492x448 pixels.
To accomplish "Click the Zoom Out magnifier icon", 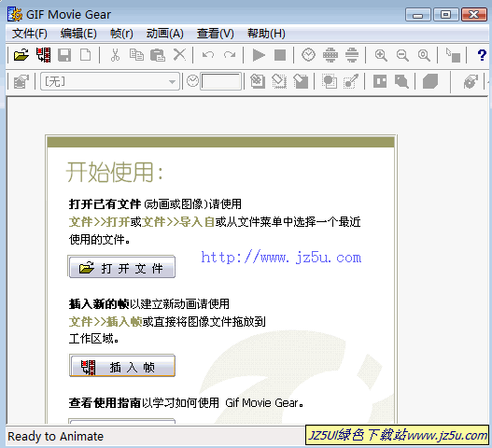I will [x=402, y=55].
